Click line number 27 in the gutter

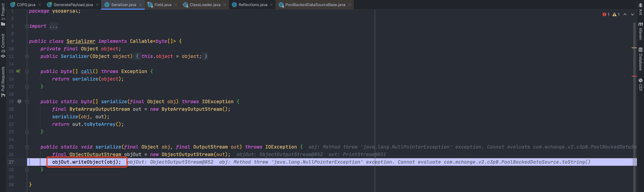(11, 162)
